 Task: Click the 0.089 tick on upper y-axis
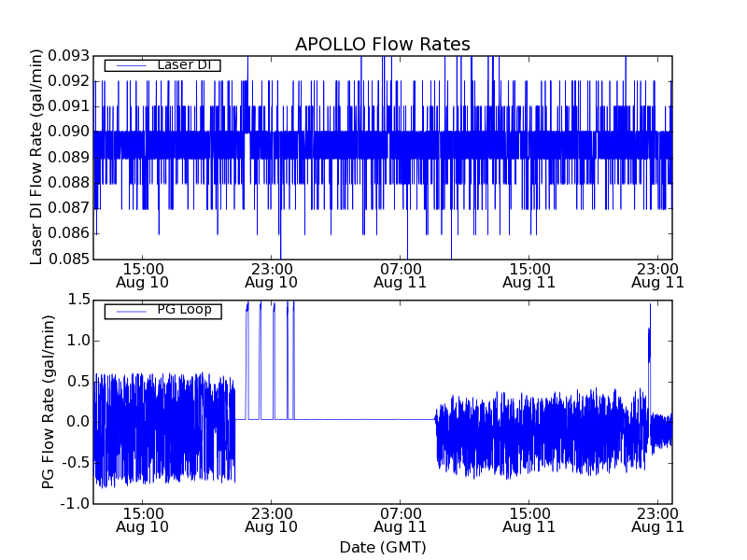pos(70,157)
